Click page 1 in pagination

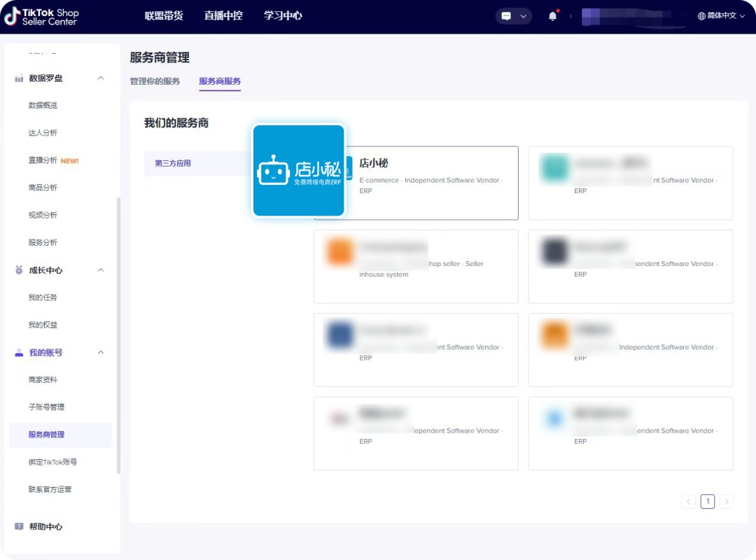pos(707,501)
